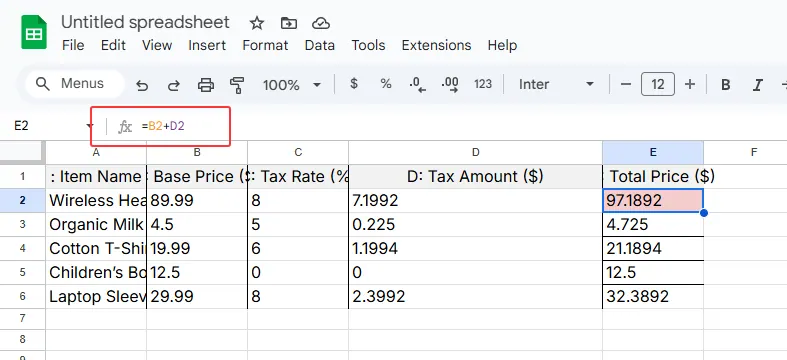This screenshot has width=787, height=360.
Task: Star the Untitled spreadsheet
Action: [x=257, y=23]
